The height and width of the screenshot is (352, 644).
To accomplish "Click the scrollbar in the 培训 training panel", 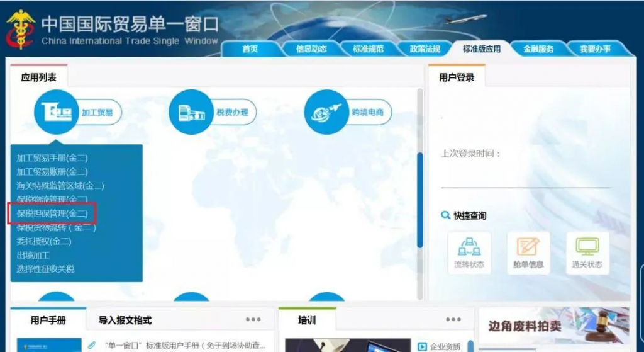I will [x=470, y=346].
